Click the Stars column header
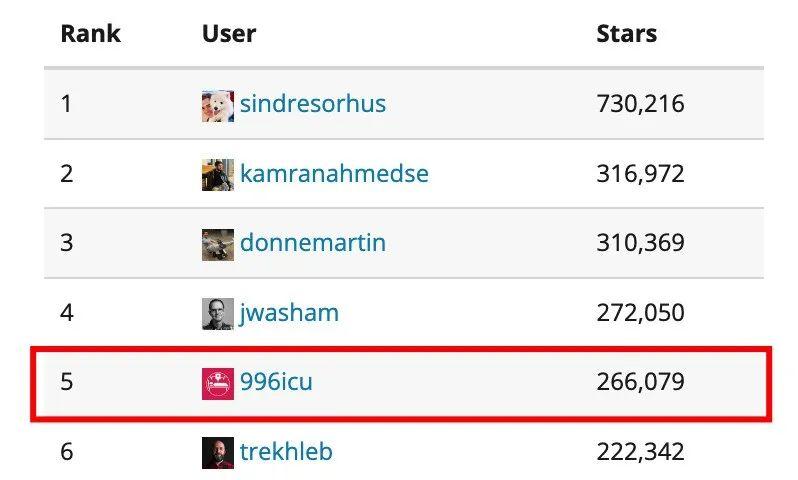Screen dimensions: 798x480 point(626,34)
